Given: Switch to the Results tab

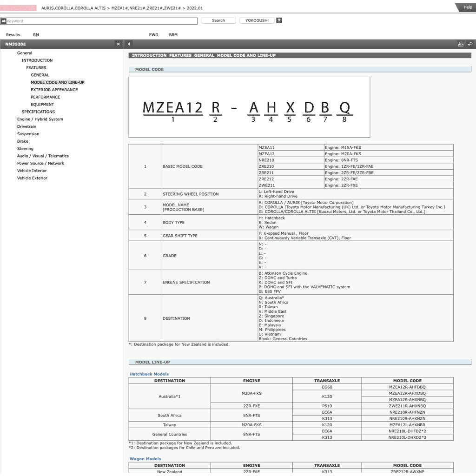Looking at the screenshot, I should [x=13, y=34].
